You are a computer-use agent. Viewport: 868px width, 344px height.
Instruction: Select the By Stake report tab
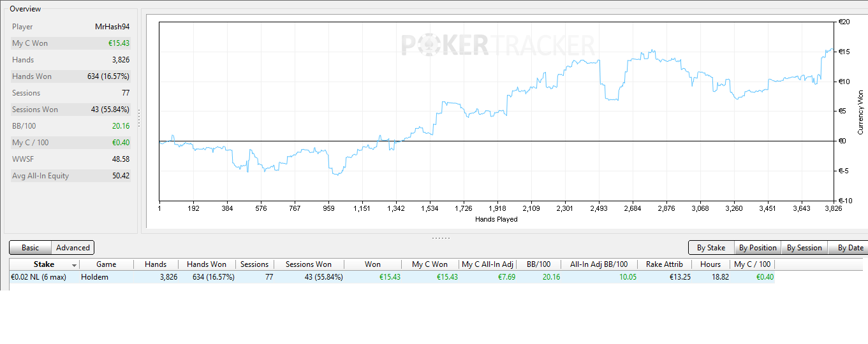pos(710,248)
